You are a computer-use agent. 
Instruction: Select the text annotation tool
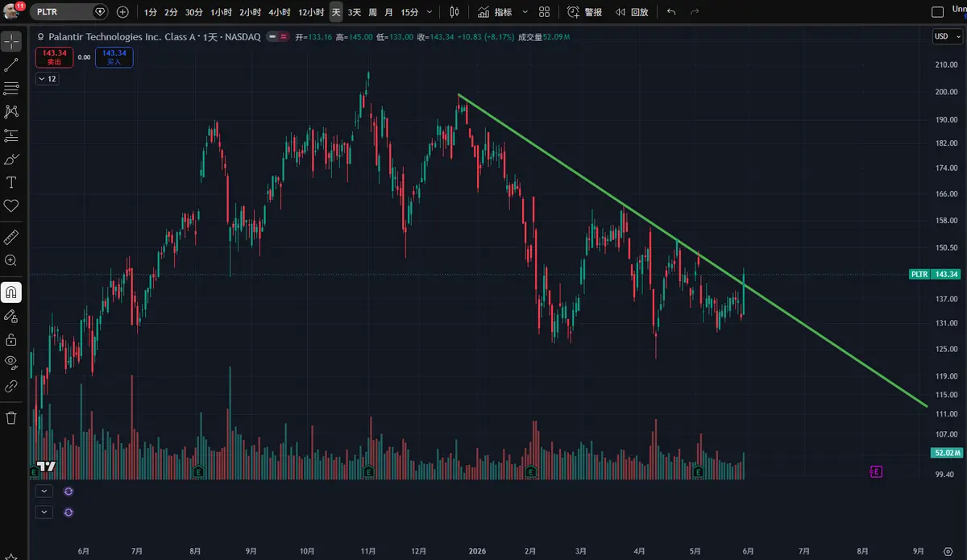[x=11, y=182]
